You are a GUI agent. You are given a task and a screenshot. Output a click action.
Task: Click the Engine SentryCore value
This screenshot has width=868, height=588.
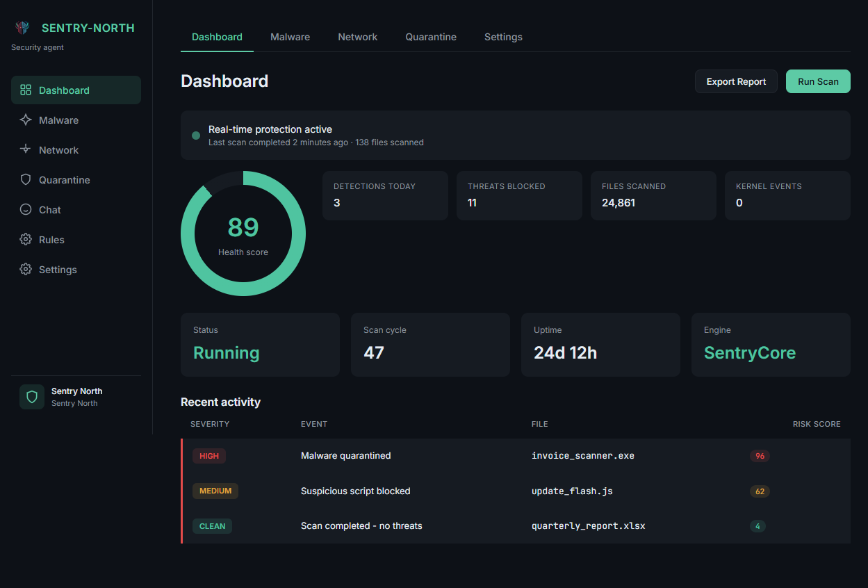coord(750,352)
